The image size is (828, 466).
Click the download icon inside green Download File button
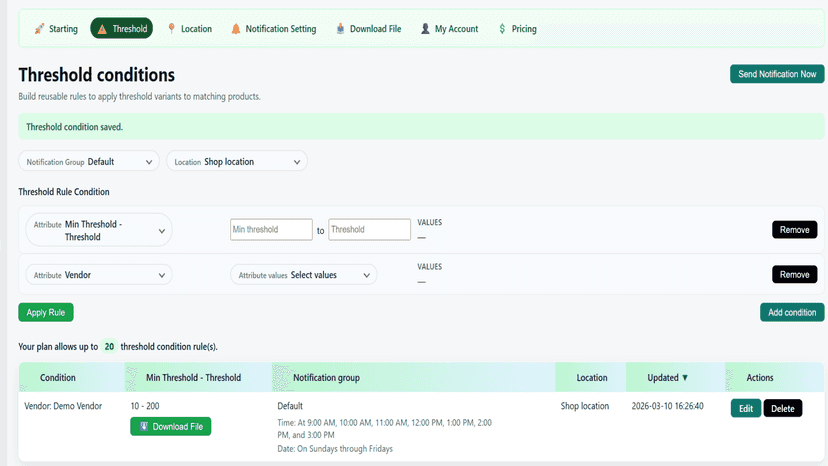[144, 426]
